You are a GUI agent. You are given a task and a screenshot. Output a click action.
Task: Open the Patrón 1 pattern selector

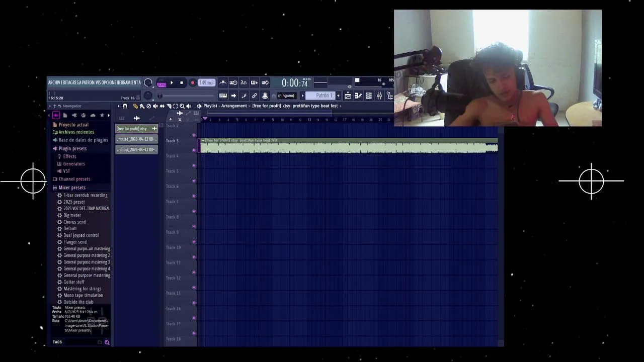click(x=320, y=96)
